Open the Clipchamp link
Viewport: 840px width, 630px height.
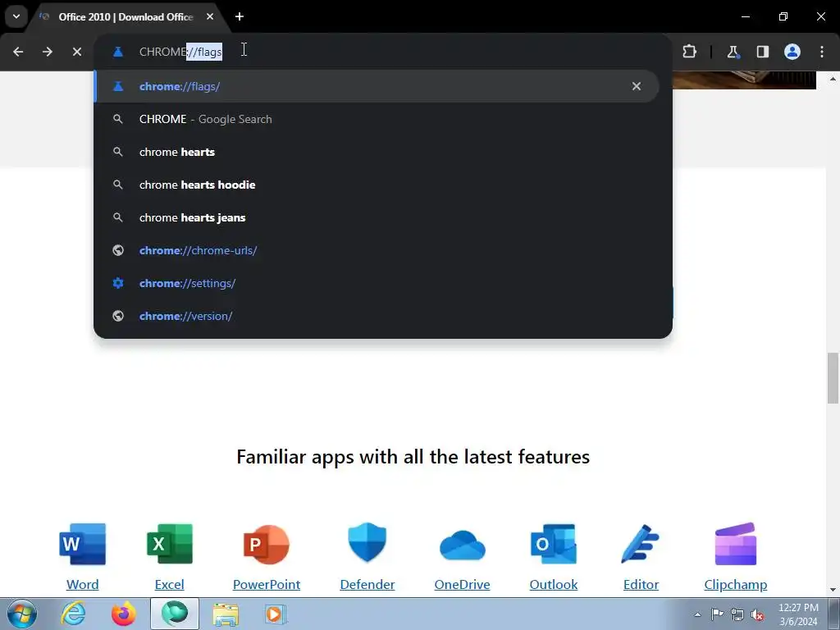pyautogui.click(x=736, y=584)
